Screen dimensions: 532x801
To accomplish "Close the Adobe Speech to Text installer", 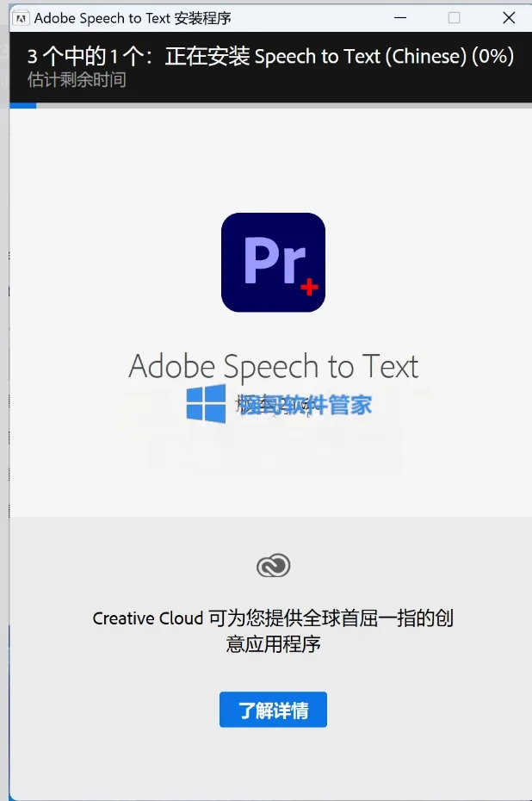I will (x=509, y=18).
